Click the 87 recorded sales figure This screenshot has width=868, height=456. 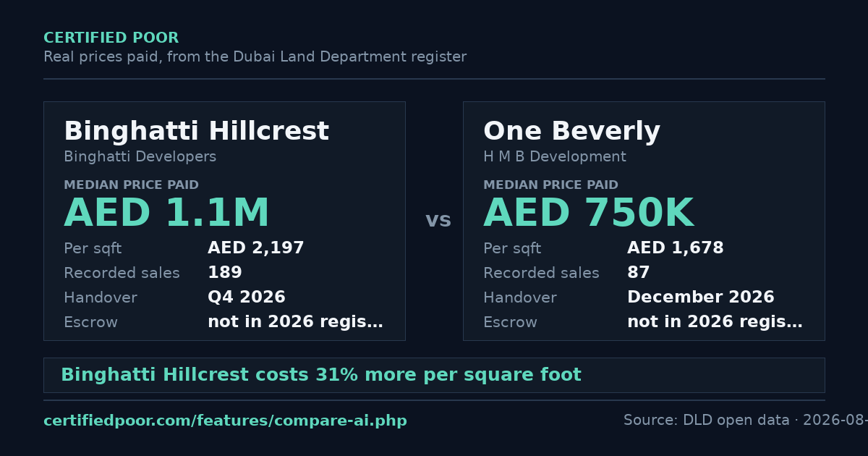pyautogui.click(x=638, y=273)
